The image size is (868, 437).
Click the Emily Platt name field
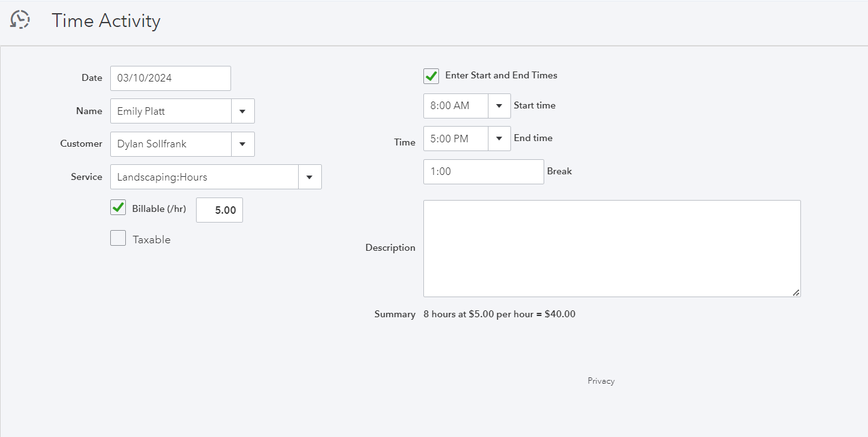coord(171,111)
